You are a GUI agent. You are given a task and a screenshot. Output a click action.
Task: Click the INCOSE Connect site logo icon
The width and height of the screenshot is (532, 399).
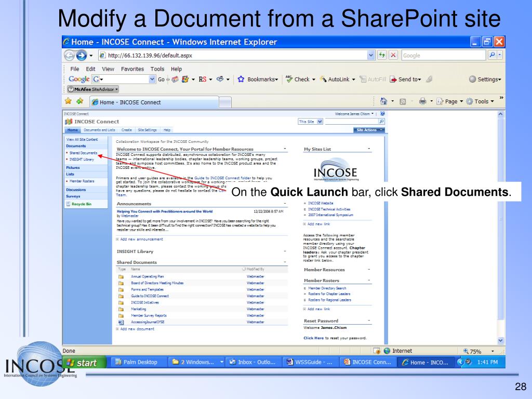pyautogui.click(x=69, y=122)
